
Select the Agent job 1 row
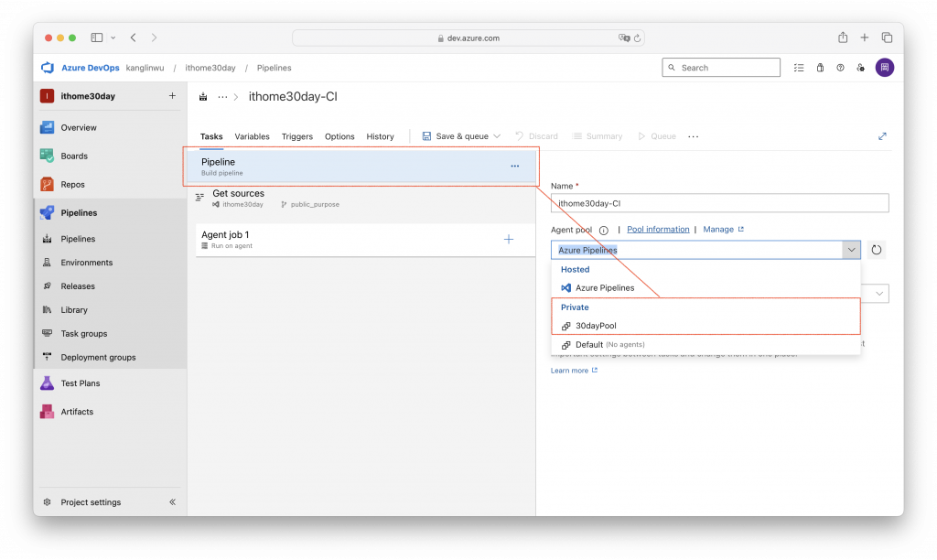pos(365,240)
